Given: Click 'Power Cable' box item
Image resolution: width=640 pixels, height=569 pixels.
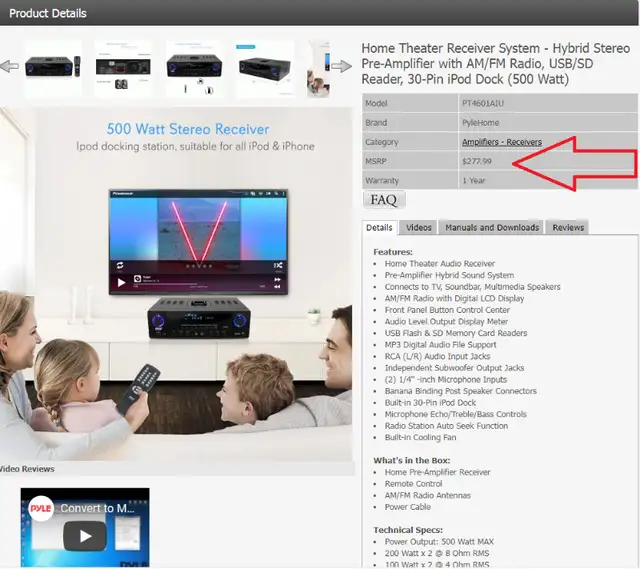Looking at the screenshot, I should coord(407,507).
